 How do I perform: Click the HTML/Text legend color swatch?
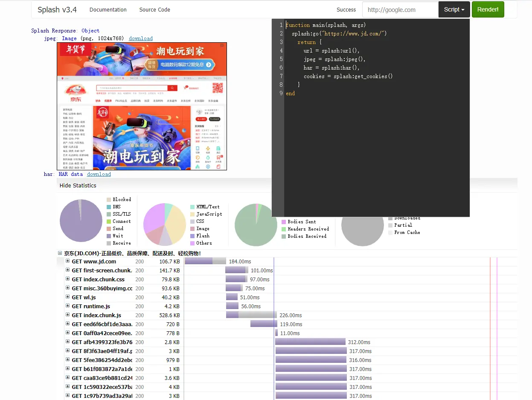click(192, 207)
